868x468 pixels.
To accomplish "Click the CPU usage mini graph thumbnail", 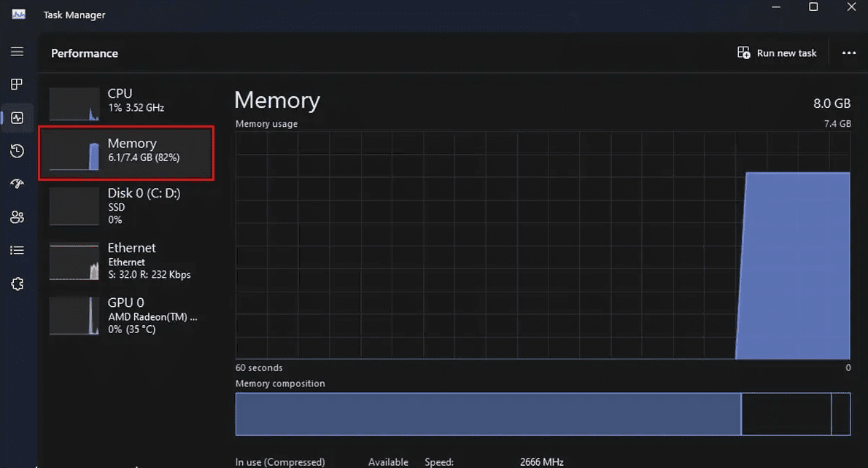I will click(74, 104).
